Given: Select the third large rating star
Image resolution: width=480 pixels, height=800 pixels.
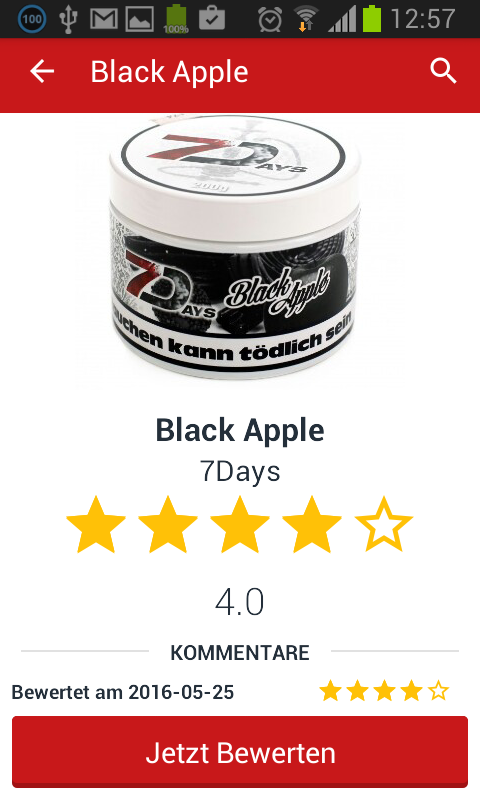Looking at the screenshot, I should (240, 525).
